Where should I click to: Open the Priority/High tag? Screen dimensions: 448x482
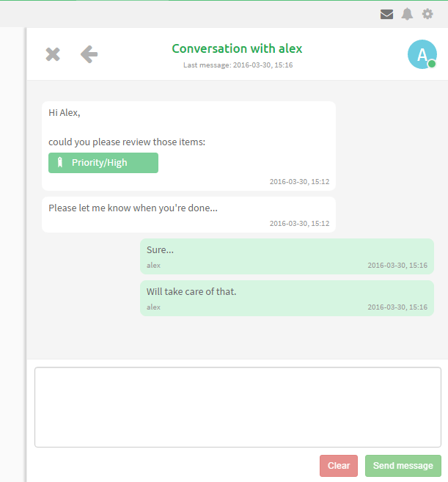click(x=103, y=163)
